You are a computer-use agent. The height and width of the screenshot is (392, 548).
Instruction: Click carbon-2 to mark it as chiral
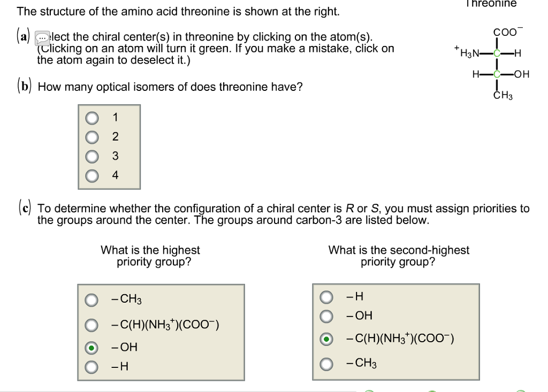(x=498, y=53)
